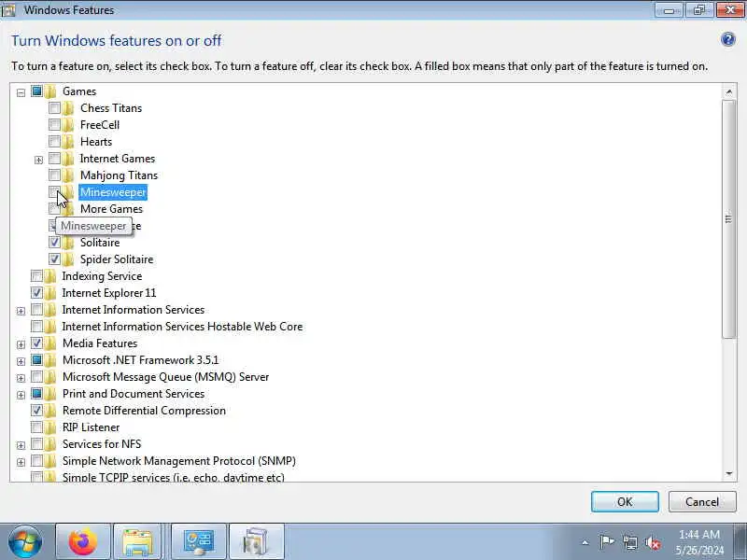Click the Show desktop strip
Image resolution: width=747 pixels, height=560 pixels.
[x=741, y=541]
